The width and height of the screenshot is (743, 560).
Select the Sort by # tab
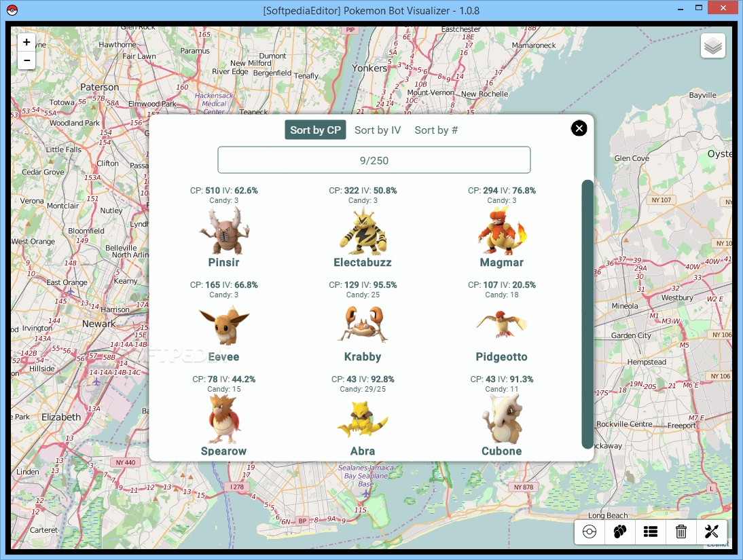[x=436, y=130]
